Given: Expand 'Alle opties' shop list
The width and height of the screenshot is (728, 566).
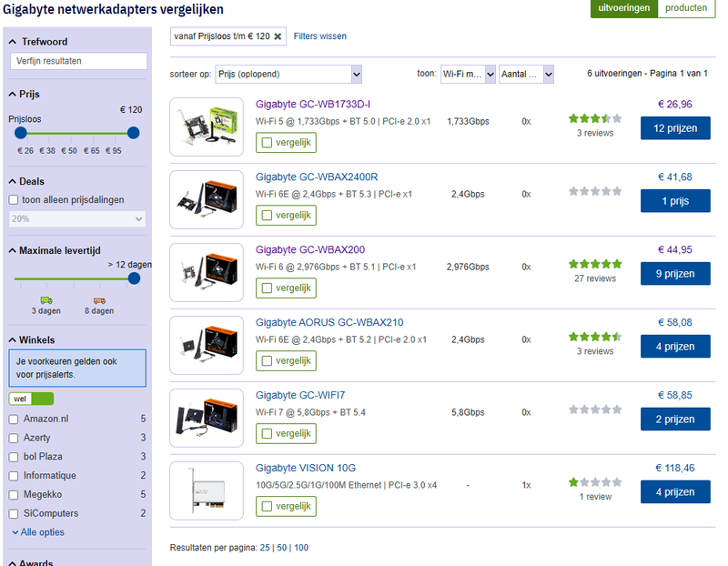Looking at the screenshot, I should click(38, 532).
